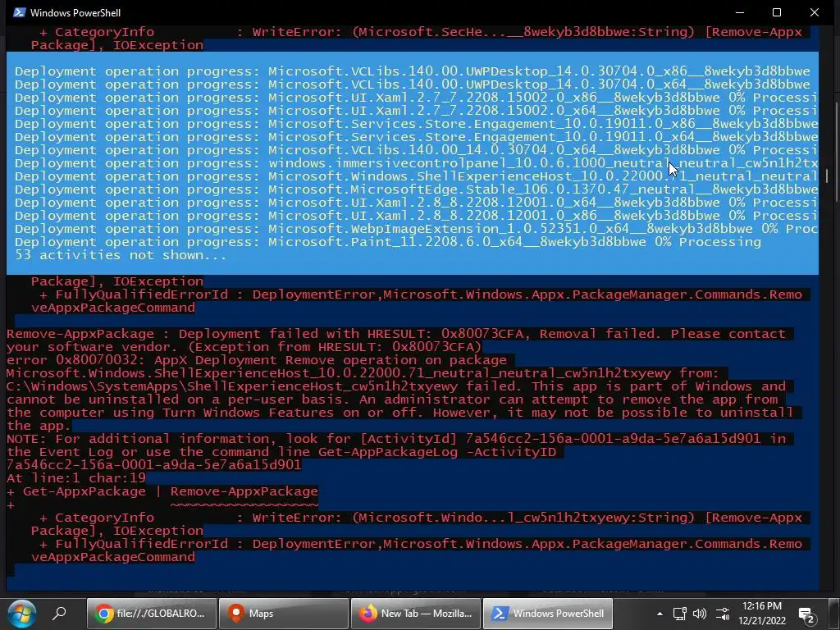840x630 pixels.
Task: Click the windows.immersivecontrolpanel progress line
Action: tap(416, 163)
